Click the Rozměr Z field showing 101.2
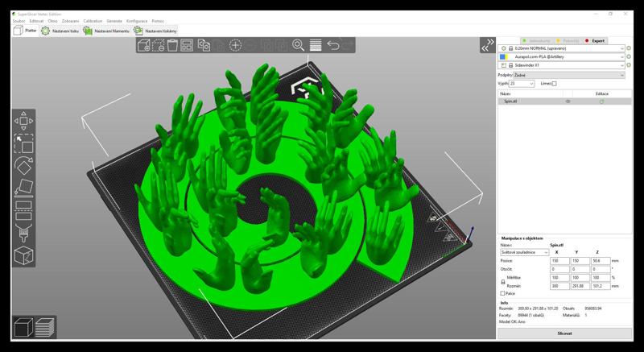This screenshot has width=644, height=352. click(601, 286)
